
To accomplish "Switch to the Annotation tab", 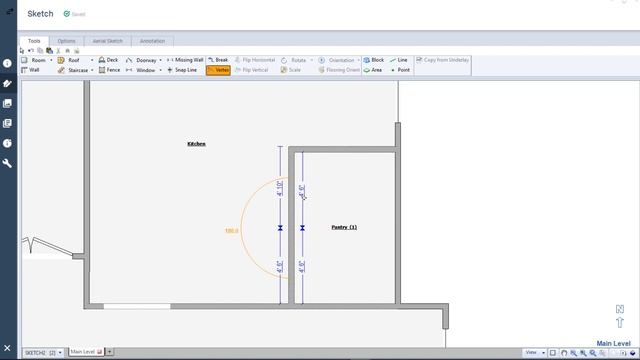I will (x=153, y=41).
